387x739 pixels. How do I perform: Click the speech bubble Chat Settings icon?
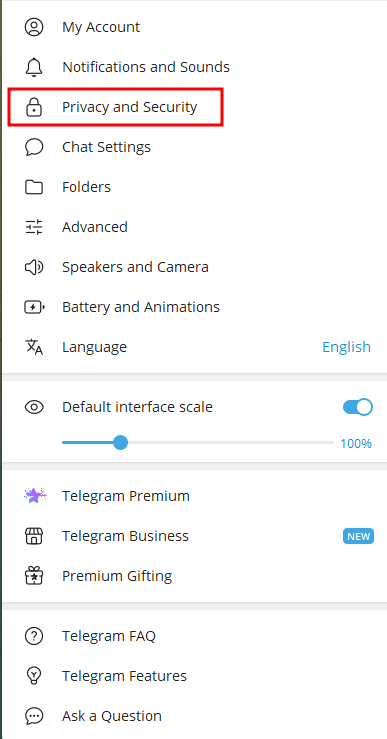point(34,147)
